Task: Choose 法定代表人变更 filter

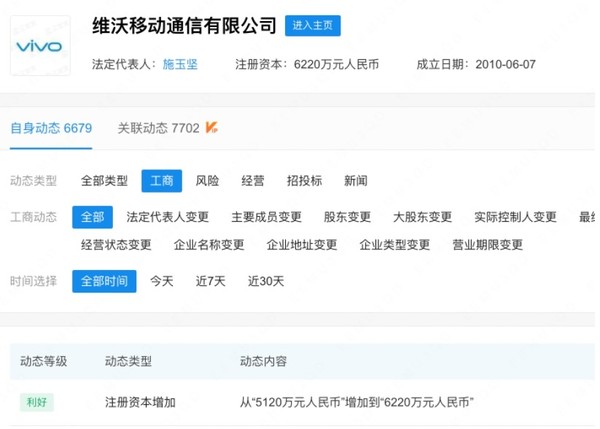Action: pyautogui.click(x=168, y=217)
